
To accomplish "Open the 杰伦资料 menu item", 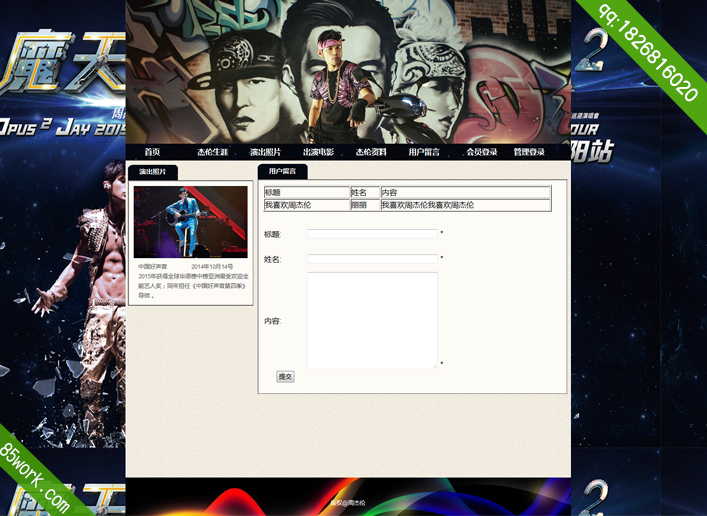I will (x=371, y=152).
